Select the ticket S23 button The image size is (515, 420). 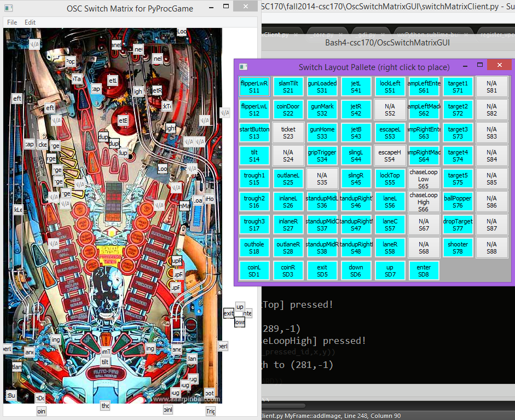[288, 133]
